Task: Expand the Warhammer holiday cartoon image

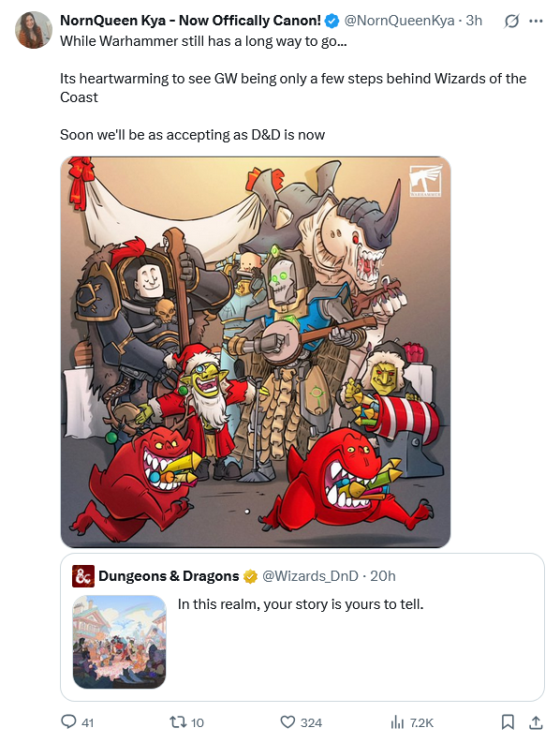Action: tap(256, 352)
